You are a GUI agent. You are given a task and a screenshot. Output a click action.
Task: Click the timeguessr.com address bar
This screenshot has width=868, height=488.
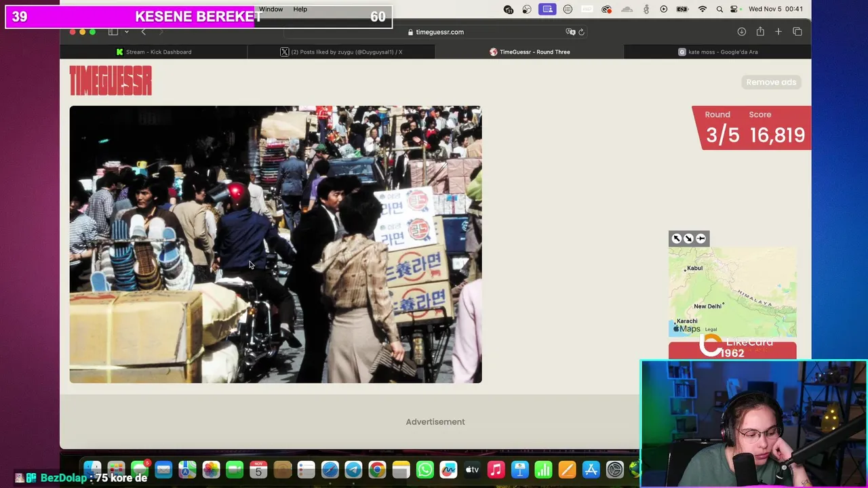pos(435,32)
